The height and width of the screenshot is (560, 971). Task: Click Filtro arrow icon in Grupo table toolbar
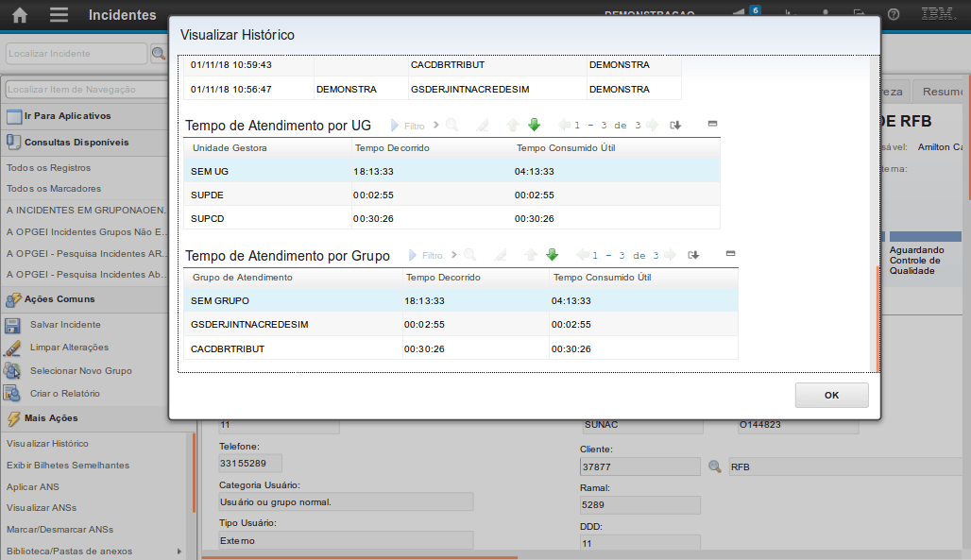click(x=413, y=255)
